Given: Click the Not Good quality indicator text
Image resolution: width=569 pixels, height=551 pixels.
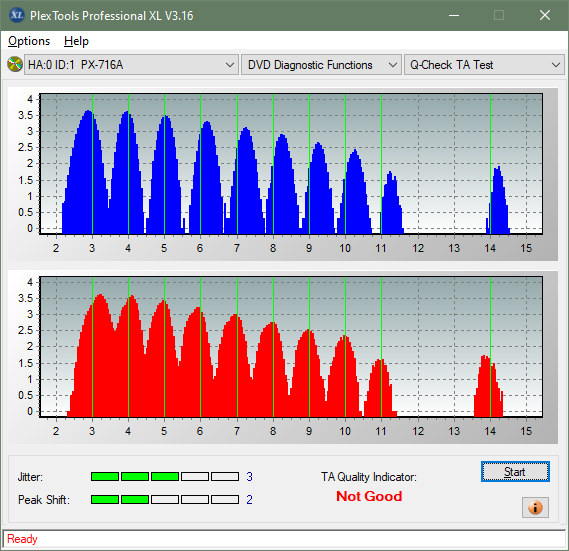Looking at the screenshot, I should (369, 496).
